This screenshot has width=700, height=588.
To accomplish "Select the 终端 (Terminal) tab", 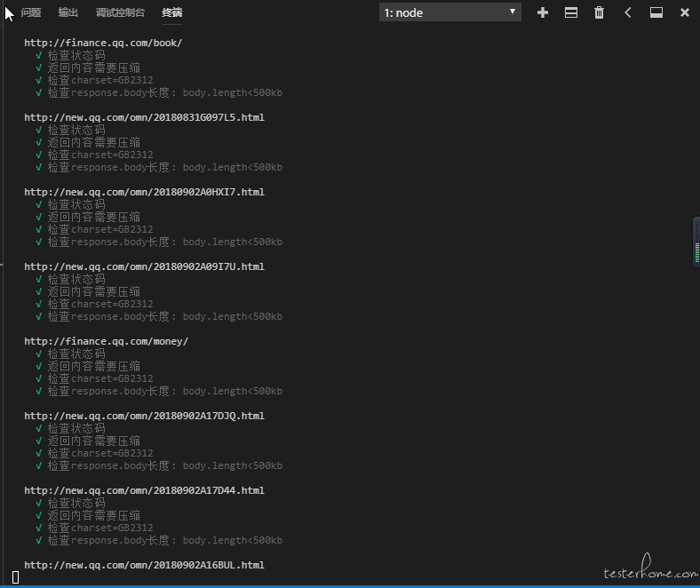I will tap(171, 12).
